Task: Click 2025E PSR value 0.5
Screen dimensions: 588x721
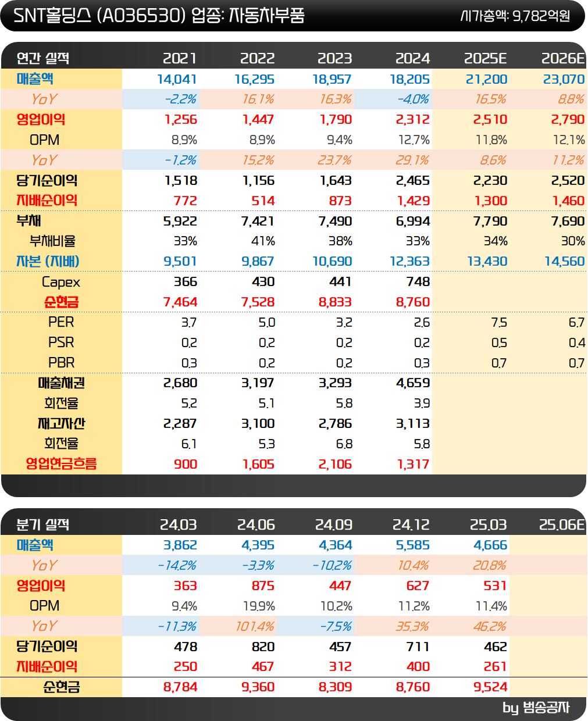Action: [499, 343]
